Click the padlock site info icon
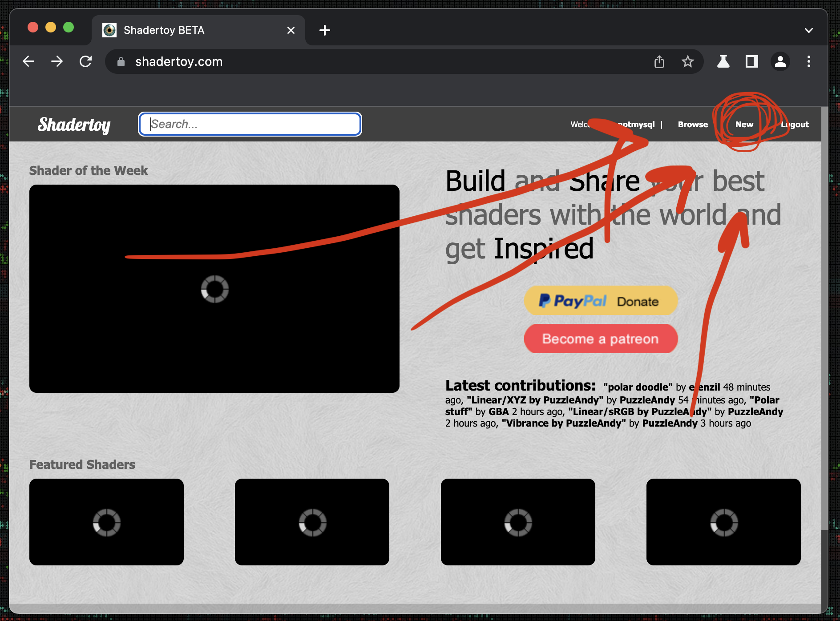840x621 pixels. [x=121, y=62]
